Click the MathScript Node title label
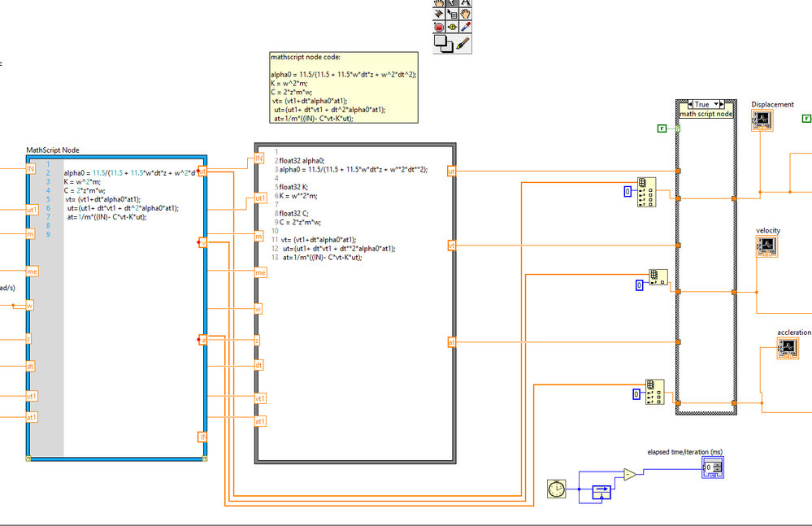812x526 pixels. point(53,150)
